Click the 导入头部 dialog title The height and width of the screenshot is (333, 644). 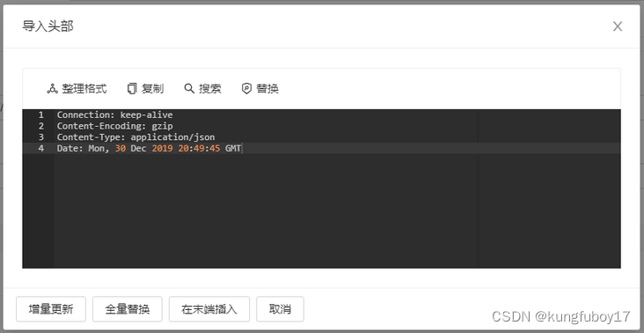coord(48,26)
